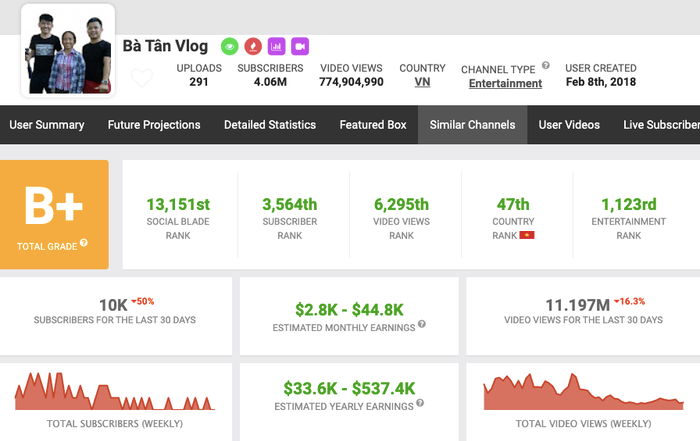This screenshot has height=441, width=700.
Task: Click the VN country link
Action: pyautogui.click(x=422, y=82)
